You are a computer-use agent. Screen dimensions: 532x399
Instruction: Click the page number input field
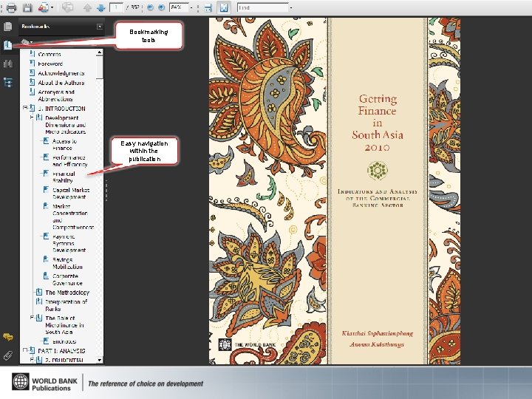point(116,7)
